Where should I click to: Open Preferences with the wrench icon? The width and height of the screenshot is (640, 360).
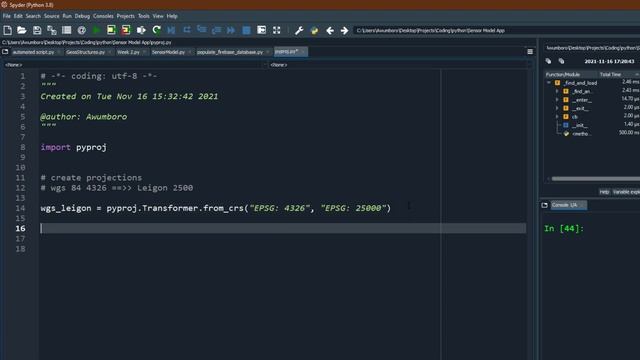point(299,30)
